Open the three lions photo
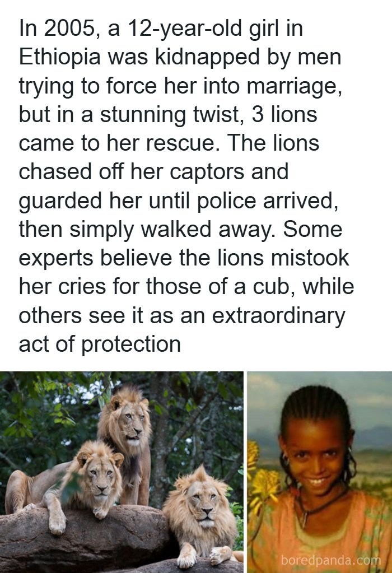Viewport: 392px width, 573px height. point(122,472)
